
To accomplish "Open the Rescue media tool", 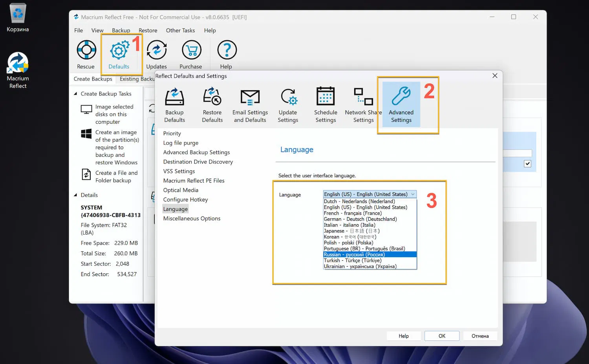I will click(x=86, y=55).
